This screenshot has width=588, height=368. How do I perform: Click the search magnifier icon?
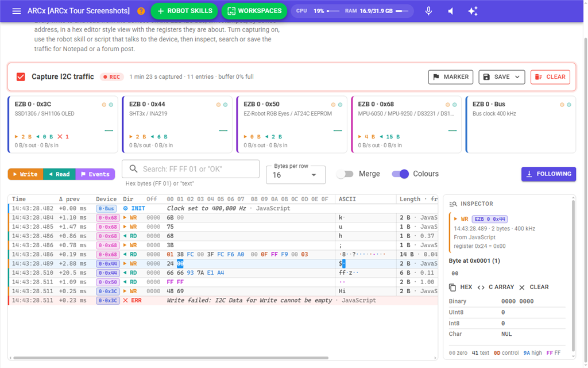(x=133, y=169)
